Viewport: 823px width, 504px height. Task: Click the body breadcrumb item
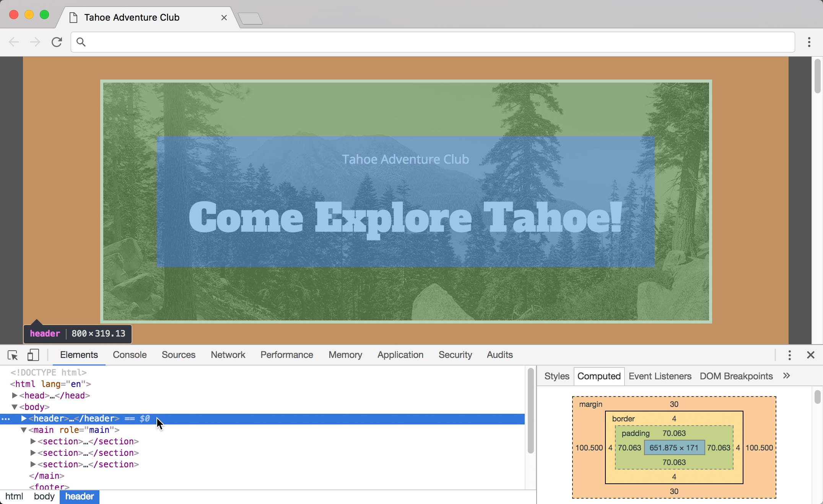tap(44, 496)
